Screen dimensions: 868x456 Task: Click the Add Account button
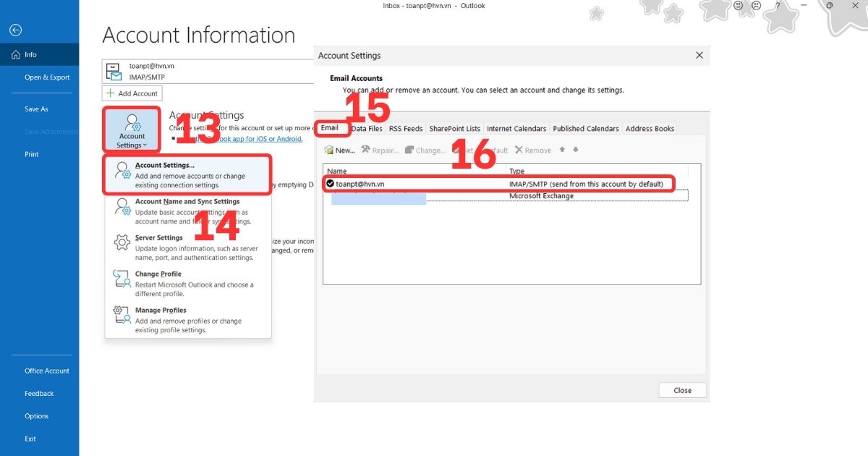132,93
